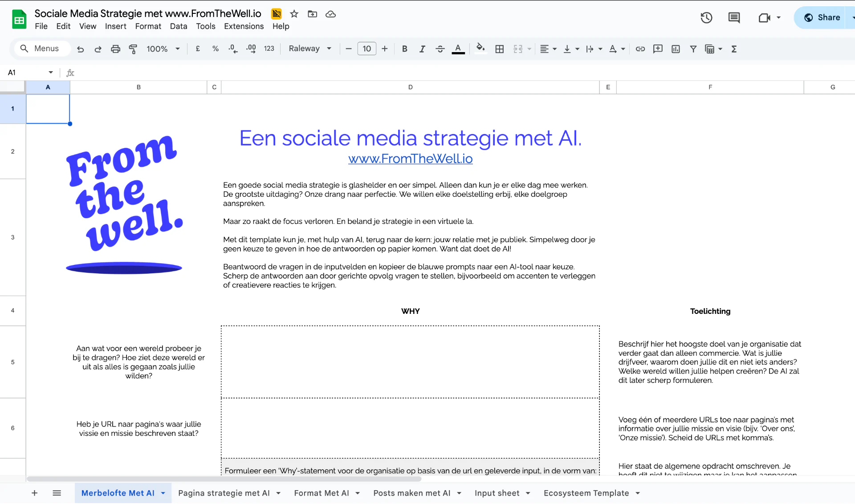The image size is (855, 504).
Task: Open the Functions sigma menu
Action: pos(734,49)
